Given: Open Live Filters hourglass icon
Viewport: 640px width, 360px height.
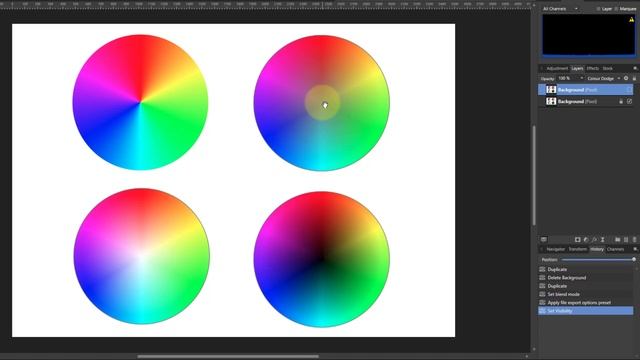Looking at the screenshot, I should pyautogui.click(x=602, y=240).
